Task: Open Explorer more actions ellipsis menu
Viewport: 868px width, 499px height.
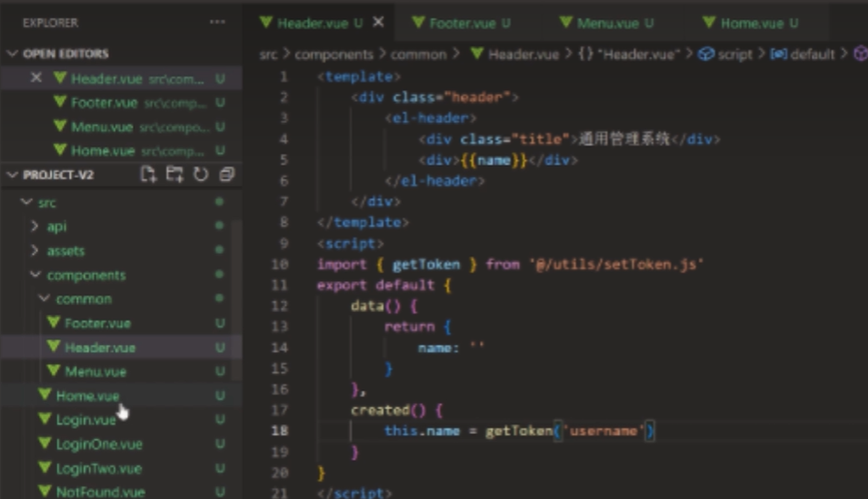Action: (217, 22)
